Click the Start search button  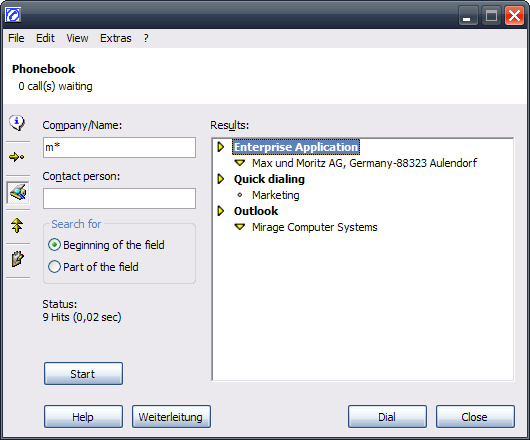[83, 374]
